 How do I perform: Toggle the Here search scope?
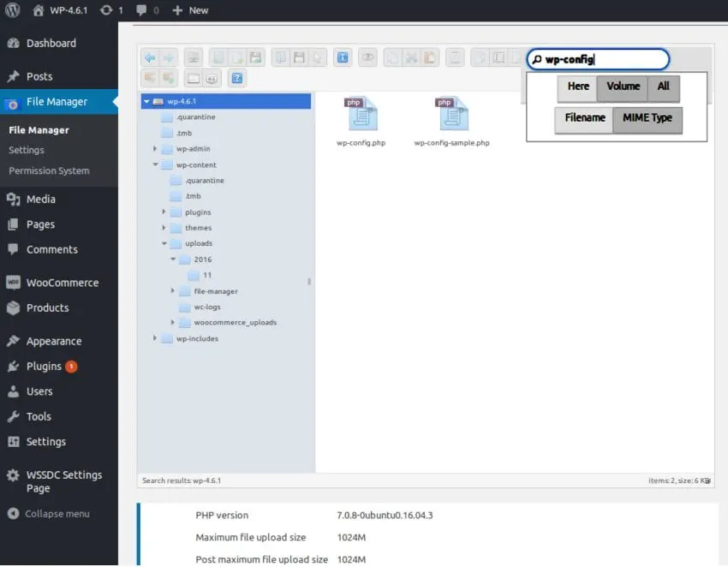(577, 88)
